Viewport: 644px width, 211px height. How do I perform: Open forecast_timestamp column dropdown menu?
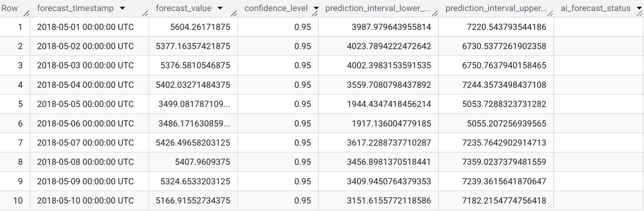pyautogui.click(x=123, y=9)
